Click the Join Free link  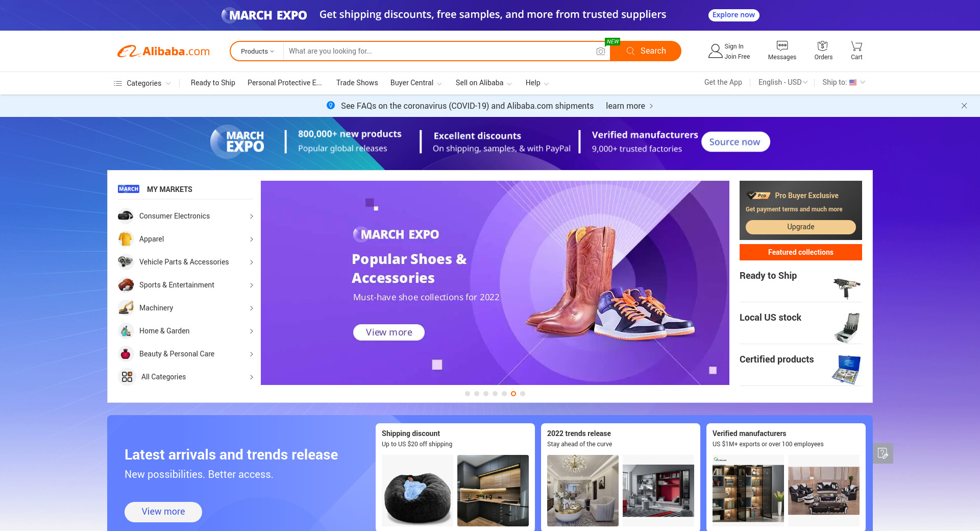point(737,57)
